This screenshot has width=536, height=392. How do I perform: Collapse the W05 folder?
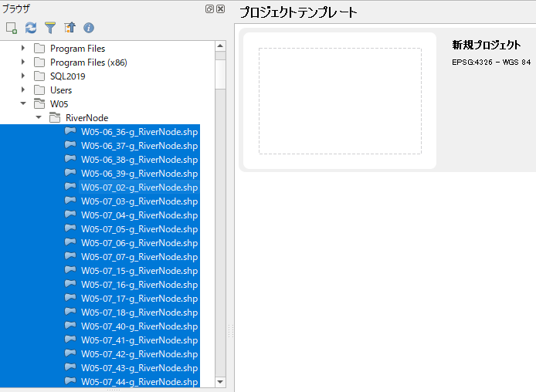(23, 104)
